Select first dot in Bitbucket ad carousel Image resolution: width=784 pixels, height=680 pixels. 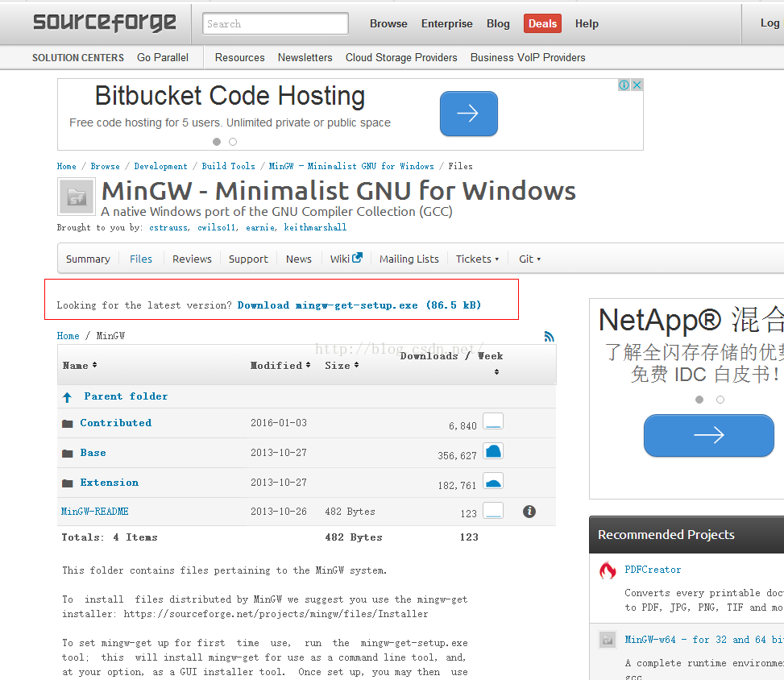(x=217, y=142)
